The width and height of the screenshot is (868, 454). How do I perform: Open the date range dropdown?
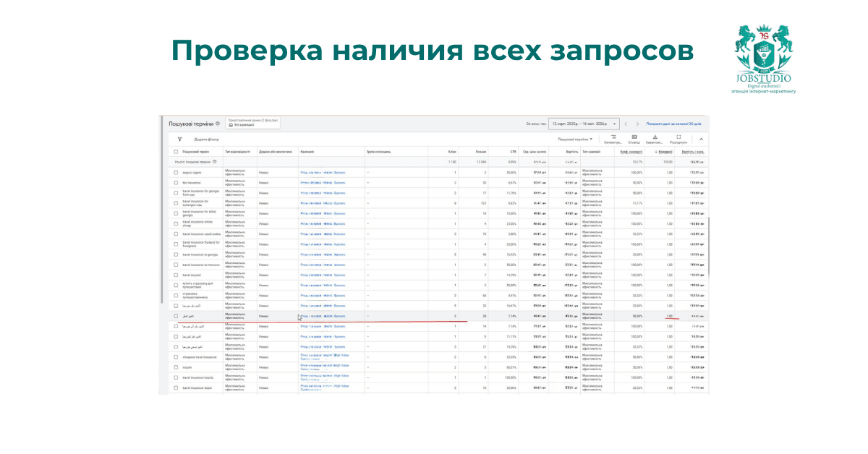584,124
